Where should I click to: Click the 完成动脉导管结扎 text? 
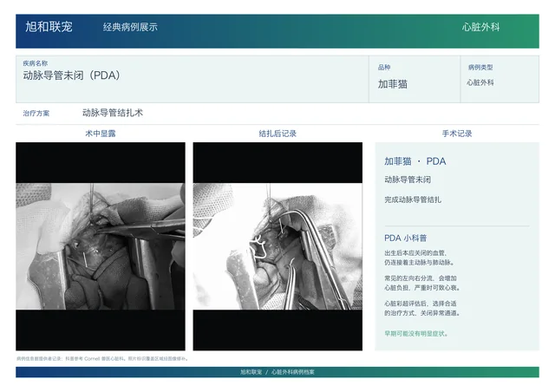pyautogui.click(x=413, y=199)
